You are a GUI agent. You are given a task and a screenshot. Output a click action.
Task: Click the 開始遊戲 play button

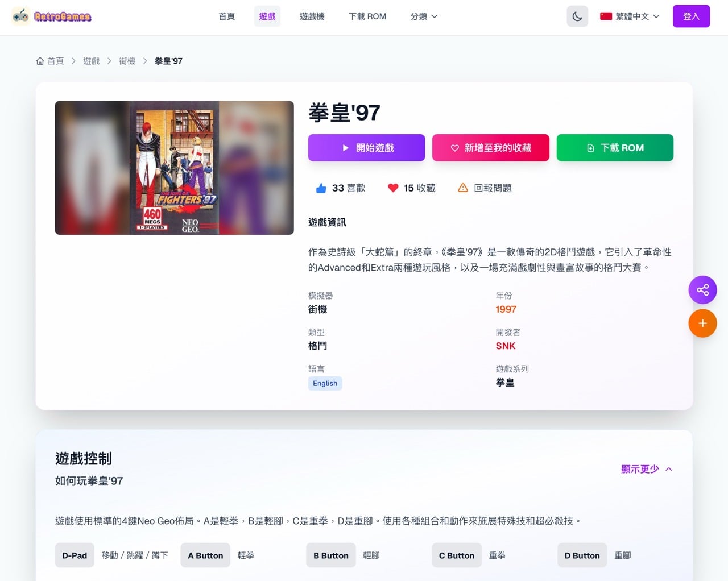(x=367, y=148)
